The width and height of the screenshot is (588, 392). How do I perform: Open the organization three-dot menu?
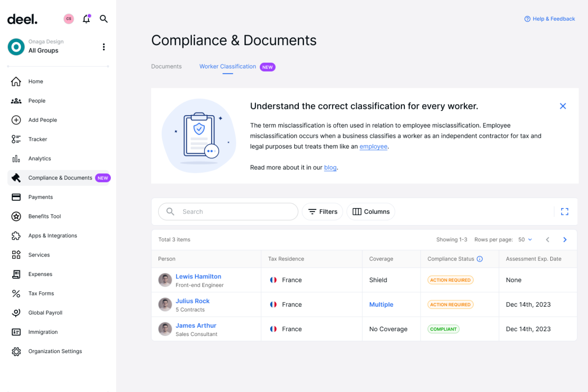pos(104,47)
